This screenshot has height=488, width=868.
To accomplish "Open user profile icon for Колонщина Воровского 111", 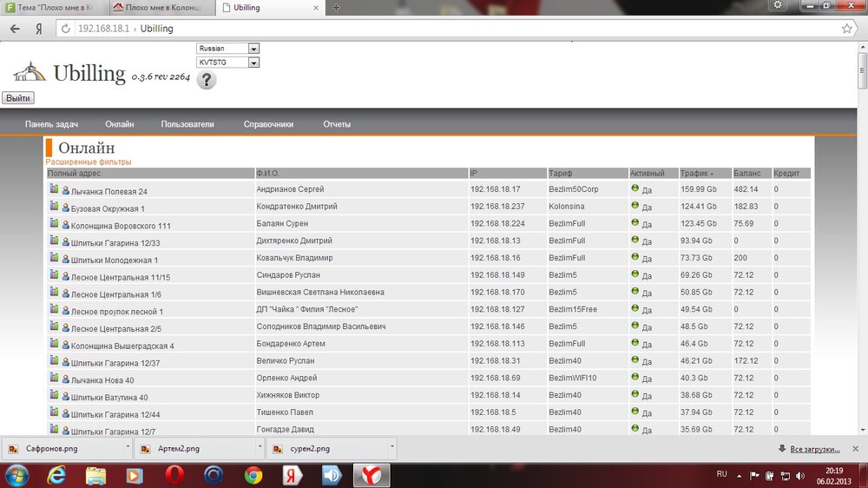I will click(x=65, y=225).
